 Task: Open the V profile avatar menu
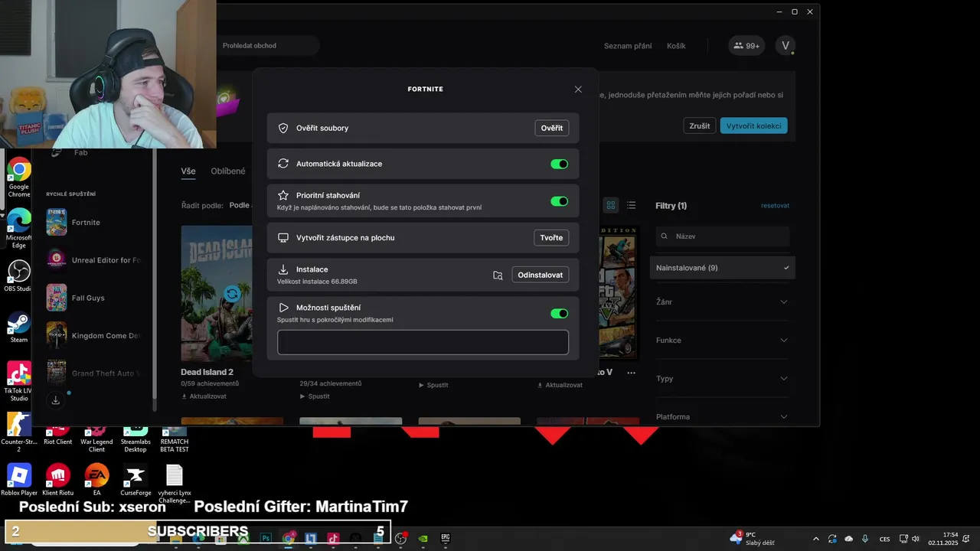(785, 46)
